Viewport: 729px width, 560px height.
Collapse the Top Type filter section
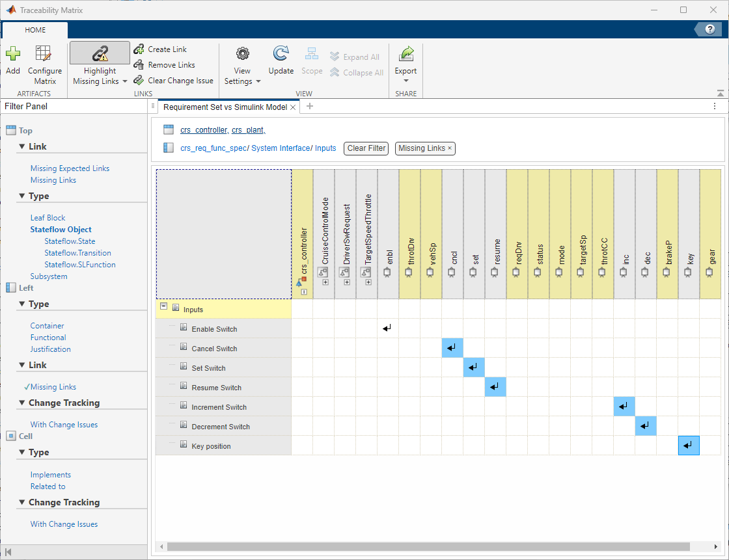click(x=21, y=196)
